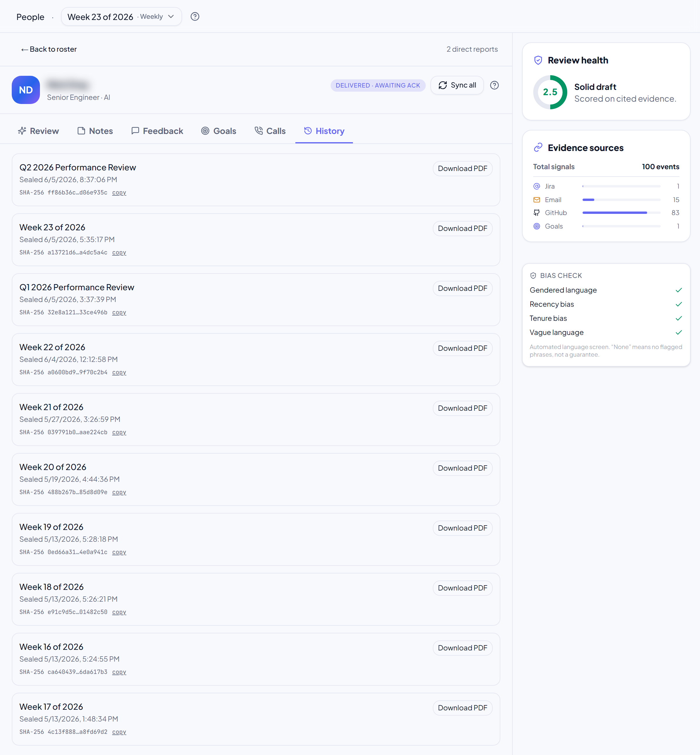This screenshot has height=755, width=700.
Task: Copy SHA-256 hash of Week 22 of 2026
Action: pos(119,372)
